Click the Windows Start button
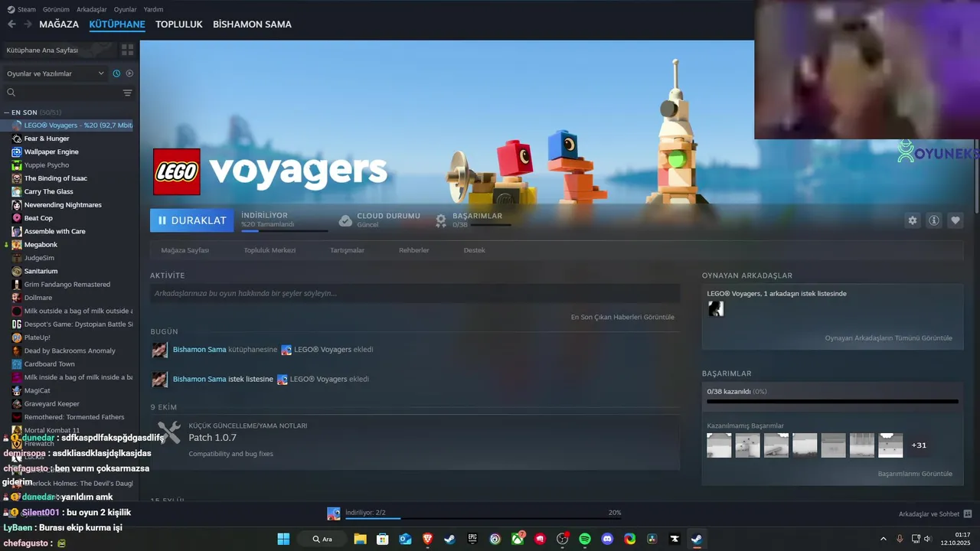This screenshot has width=980, height=551. tap(283, 539)
